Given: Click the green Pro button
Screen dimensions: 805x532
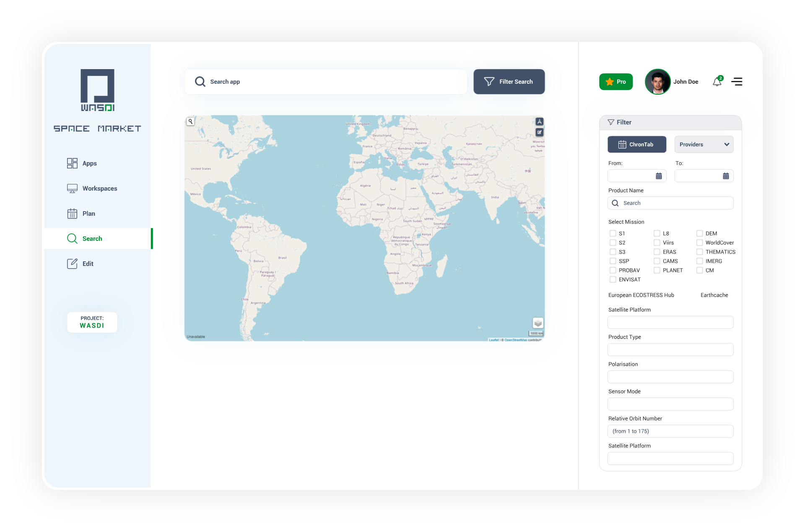Looking at the screenshot, I should (615, 82).
